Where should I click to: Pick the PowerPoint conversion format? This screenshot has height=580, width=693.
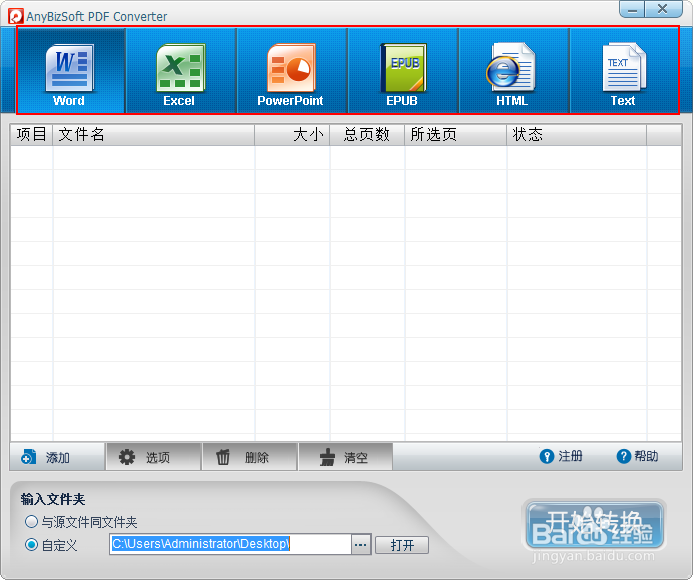tap(292, 71)
